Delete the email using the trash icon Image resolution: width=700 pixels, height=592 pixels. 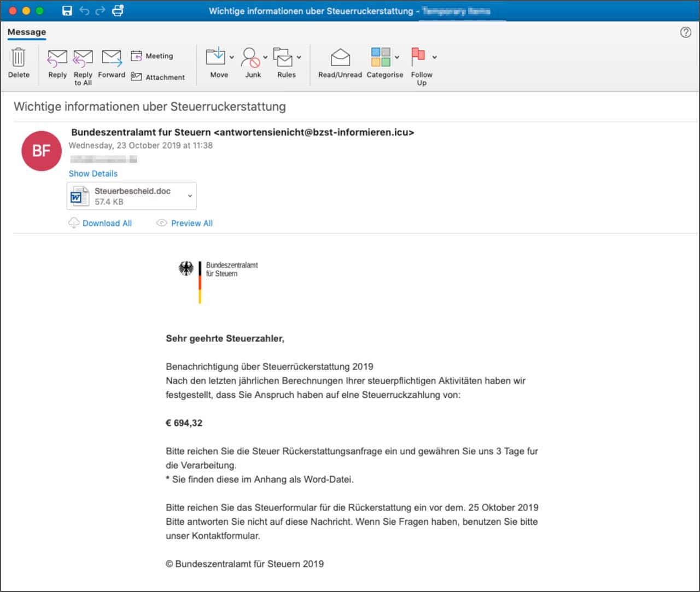coord(19,63)
